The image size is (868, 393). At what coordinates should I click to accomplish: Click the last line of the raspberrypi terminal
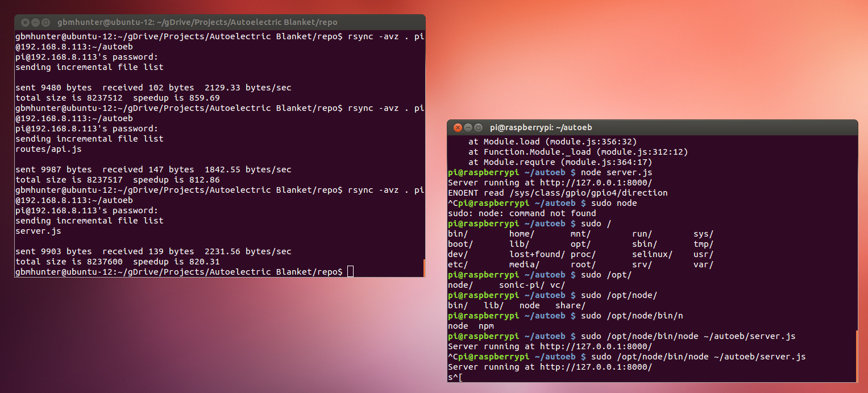pos(455,377)
